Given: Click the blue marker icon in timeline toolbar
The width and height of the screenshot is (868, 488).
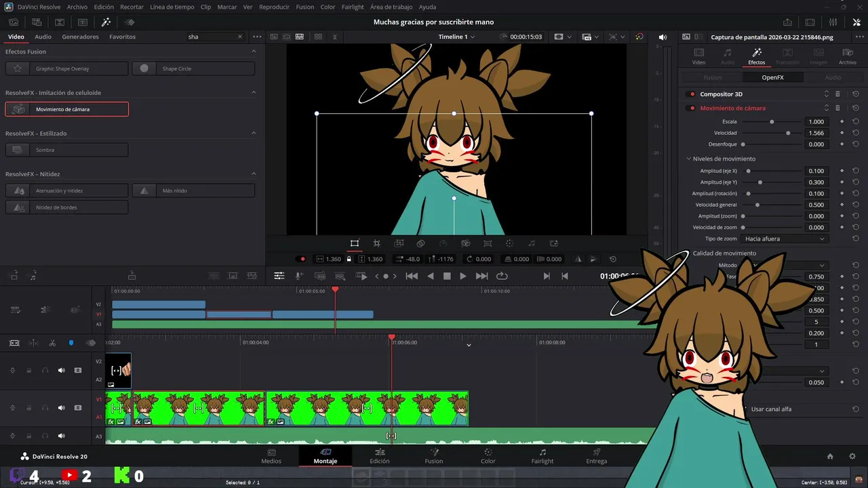Looking at the screenshot, I should 71,343.
